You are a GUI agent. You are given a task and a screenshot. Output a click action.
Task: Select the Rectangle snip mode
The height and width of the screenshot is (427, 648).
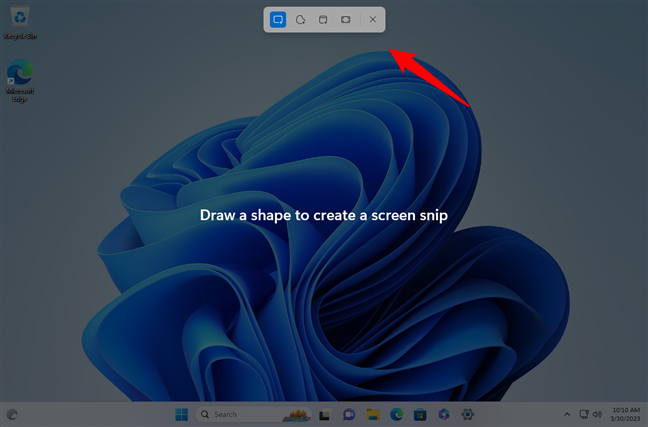pos(278,19)
